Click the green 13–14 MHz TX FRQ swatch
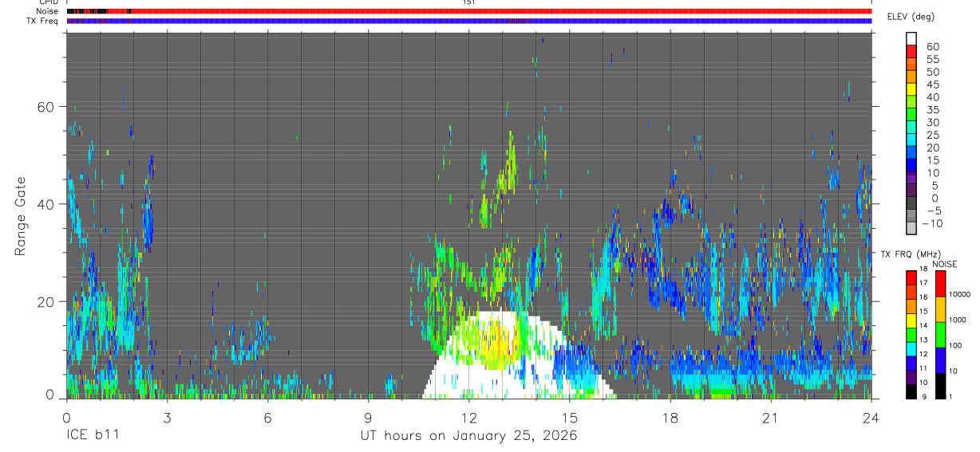 [911, 334]
